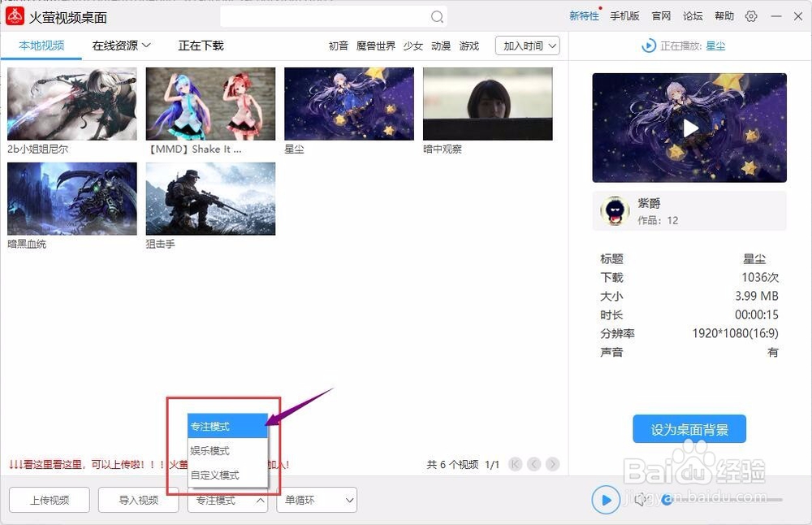Viewport: 812px width, 525px height.
Task: Select 娱乐模式 in the popup menu
Action: pos(227,450)
